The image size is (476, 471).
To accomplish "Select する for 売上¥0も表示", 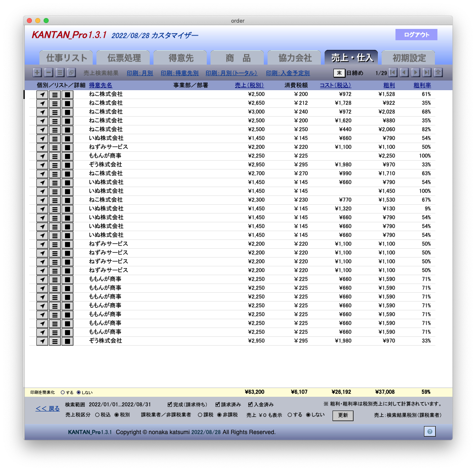I will [290, 415].
